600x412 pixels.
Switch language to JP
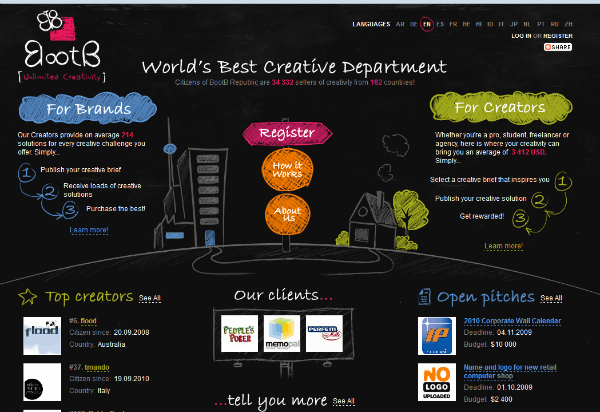pos(514,24)
